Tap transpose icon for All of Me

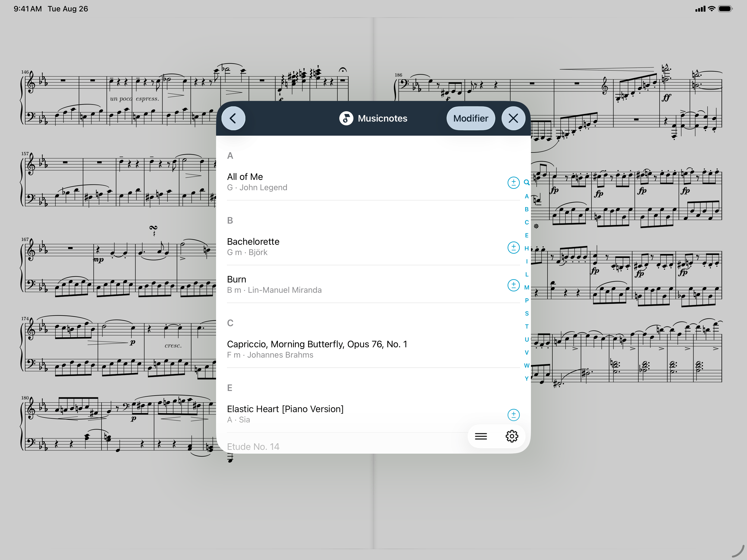click(x=513, y=183)
